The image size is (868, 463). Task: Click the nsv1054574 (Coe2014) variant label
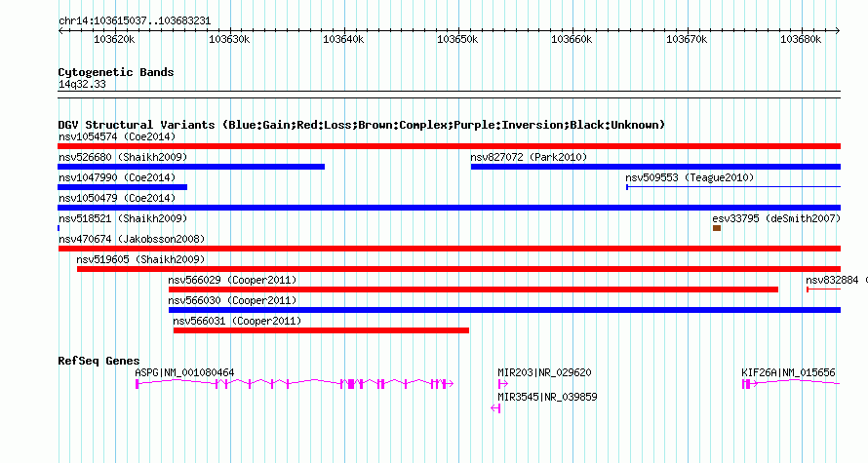(117, 136)
